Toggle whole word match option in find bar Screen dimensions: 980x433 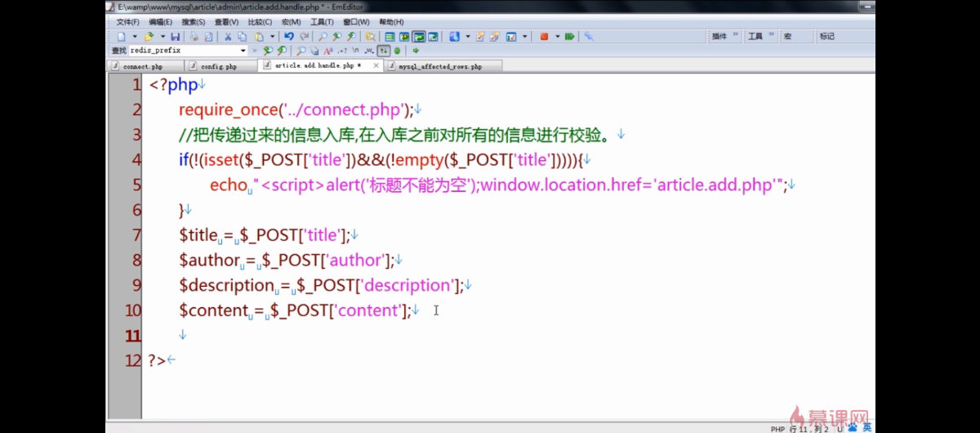point(369,51)
